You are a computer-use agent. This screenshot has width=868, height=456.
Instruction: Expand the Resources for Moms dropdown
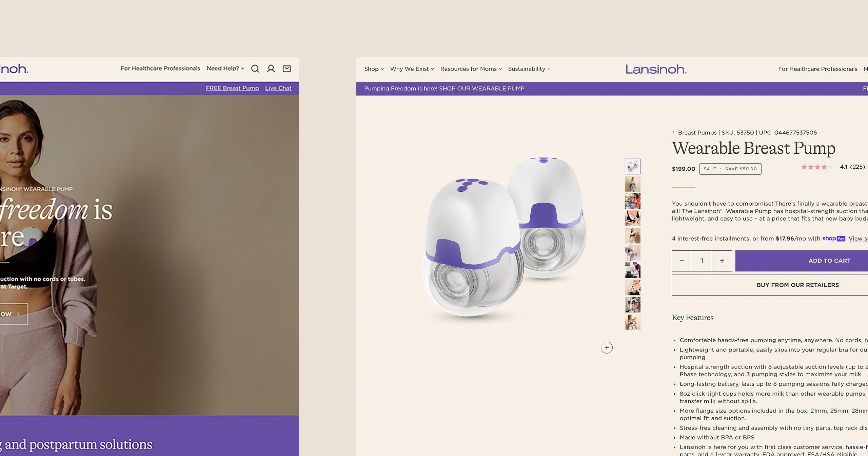(471, 68)
